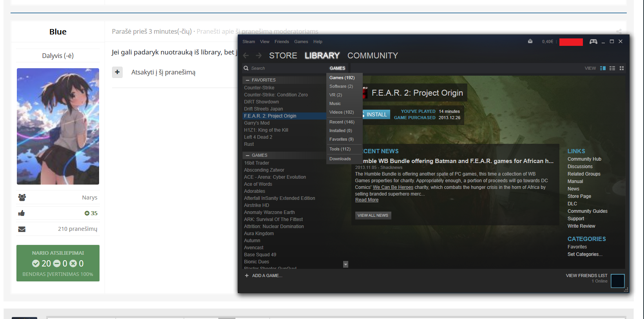The image size is (644, 319).
Task: Open the Games menu
Action: 301,42
